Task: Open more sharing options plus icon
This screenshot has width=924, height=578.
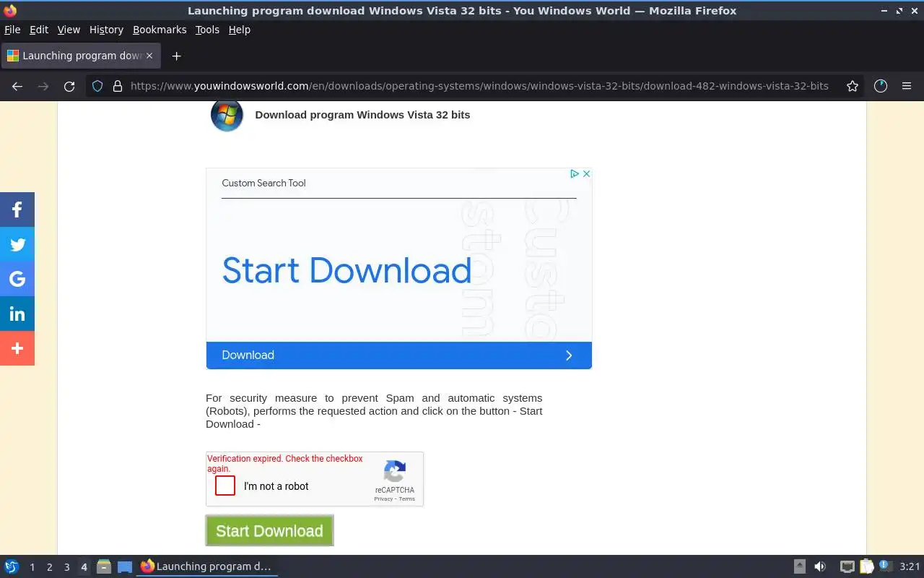Action: (x=17, y=348)
